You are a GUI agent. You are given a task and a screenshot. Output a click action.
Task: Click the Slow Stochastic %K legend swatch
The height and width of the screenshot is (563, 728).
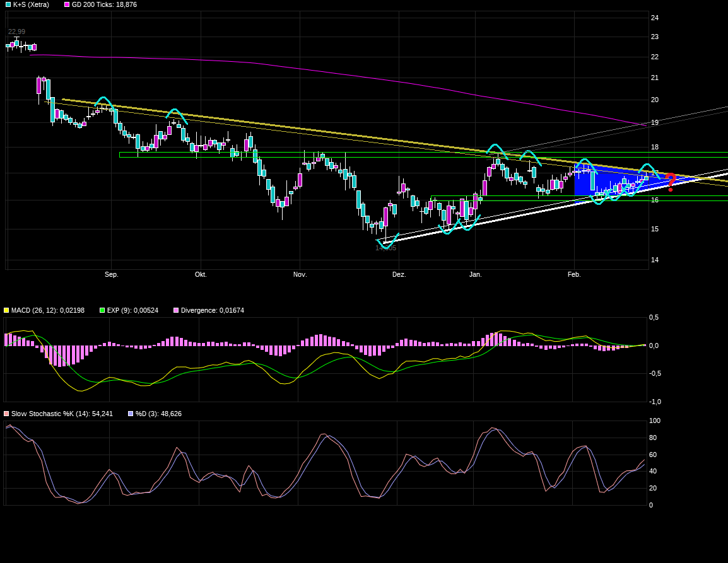tap(6, 414)
